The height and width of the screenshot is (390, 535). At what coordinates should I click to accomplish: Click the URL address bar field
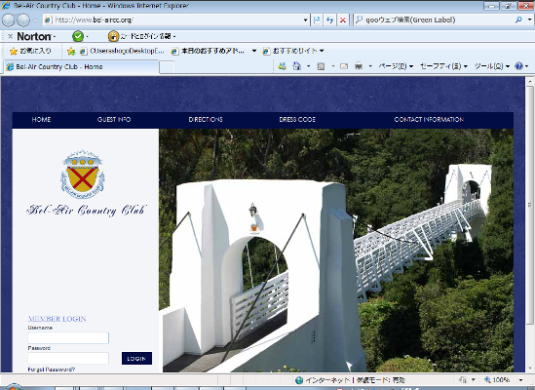[173, 20]
